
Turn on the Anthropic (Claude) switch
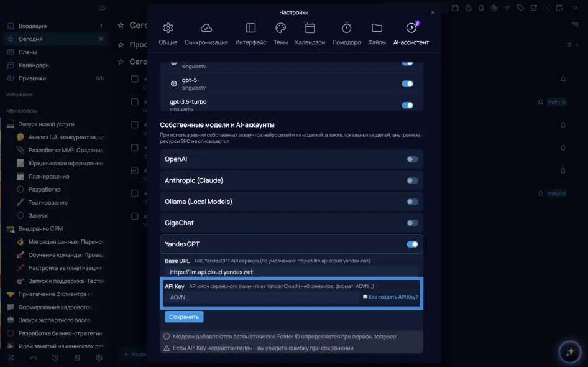click(411, 180)
